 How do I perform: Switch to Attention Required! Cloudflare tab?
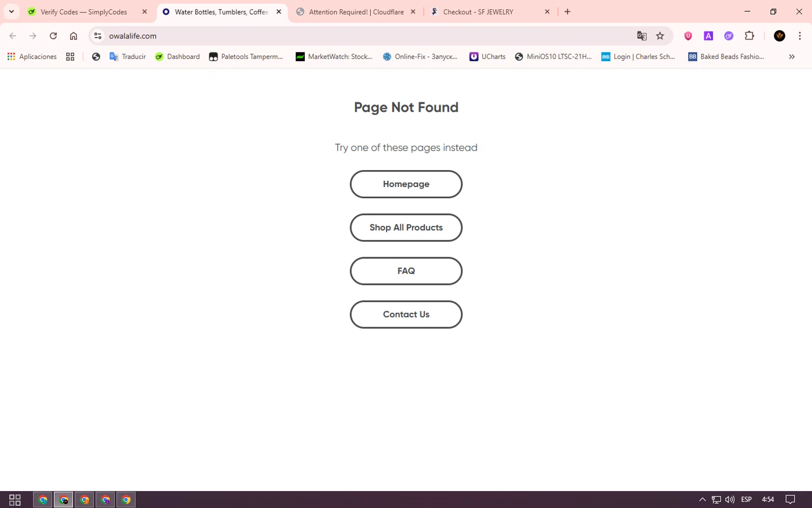[356, 12]
